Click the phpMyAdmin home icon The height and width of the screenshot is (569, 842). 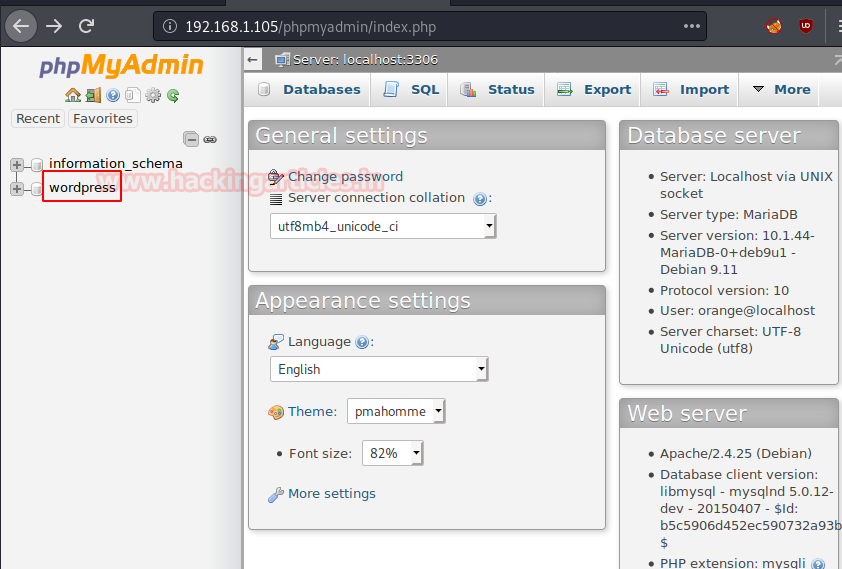[72, 96]
